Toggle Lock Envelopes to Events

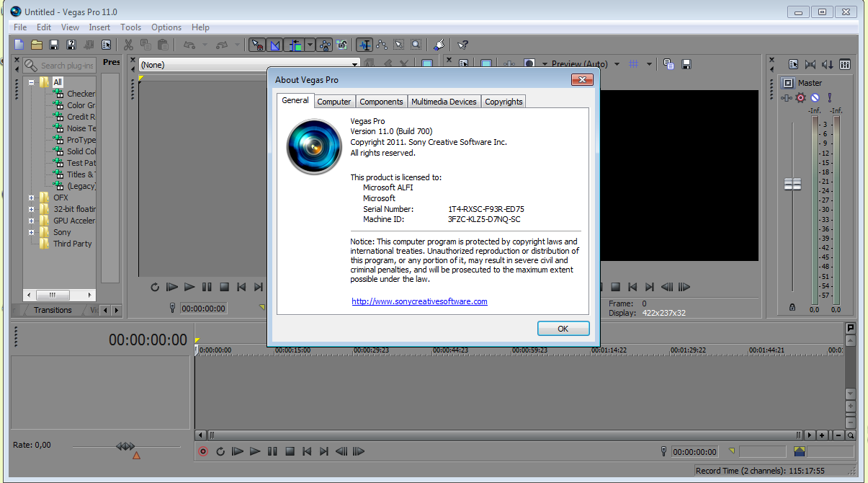(325, 45)
